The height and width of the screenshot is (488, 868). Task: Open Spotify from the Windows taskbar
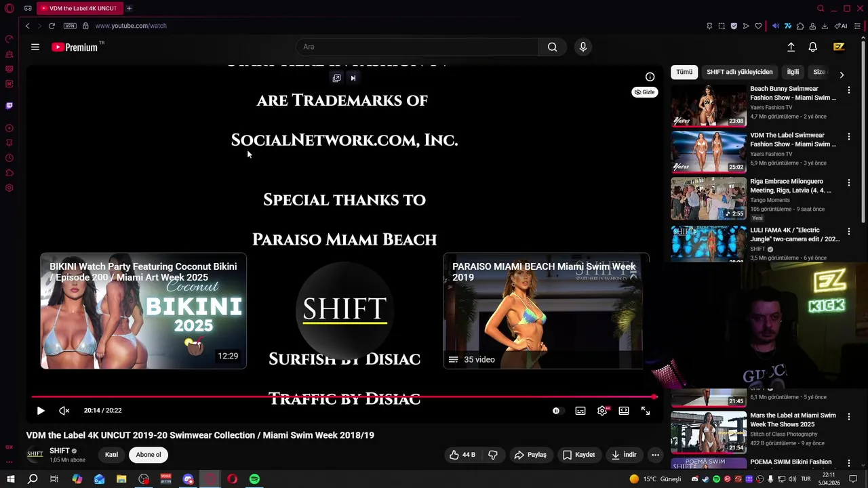tap(254, 479)
